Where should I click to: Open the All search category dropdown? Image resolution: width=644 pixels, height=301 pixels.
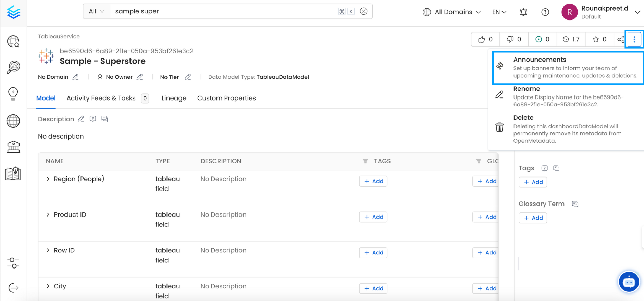97,11
